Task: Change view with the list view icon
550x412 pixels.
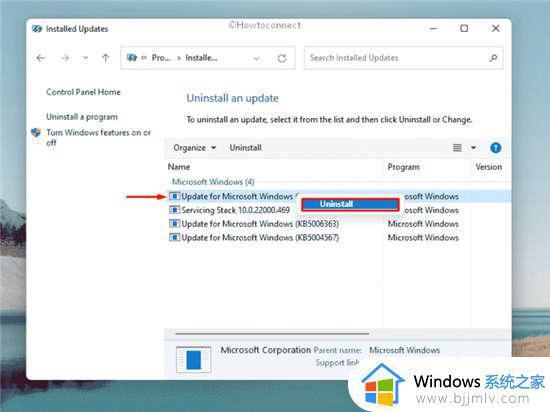Action: [x=457, y=148]
